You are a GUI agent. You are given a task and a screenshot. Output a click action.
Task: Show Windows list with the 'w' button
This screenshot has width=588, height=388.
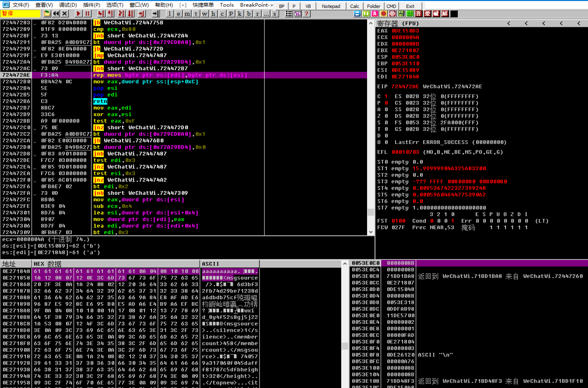204,14
